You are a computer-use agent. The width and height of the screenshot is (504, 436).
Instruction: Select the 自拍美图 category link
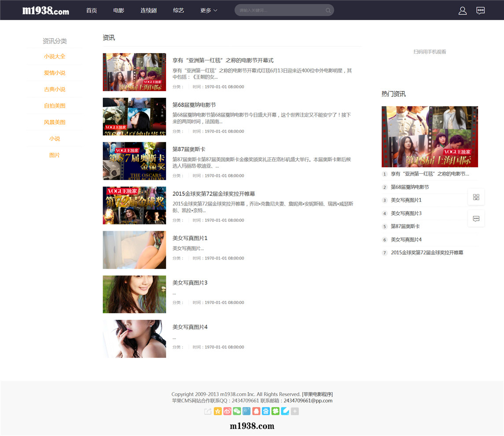[x=55, y=106]
